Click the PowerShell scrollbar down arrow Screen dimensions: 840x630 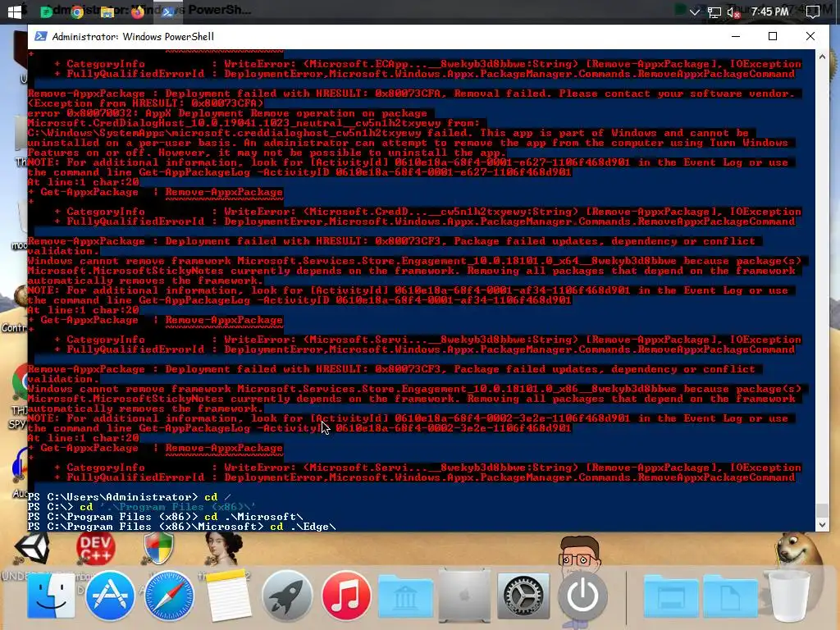tap(822, 525)
